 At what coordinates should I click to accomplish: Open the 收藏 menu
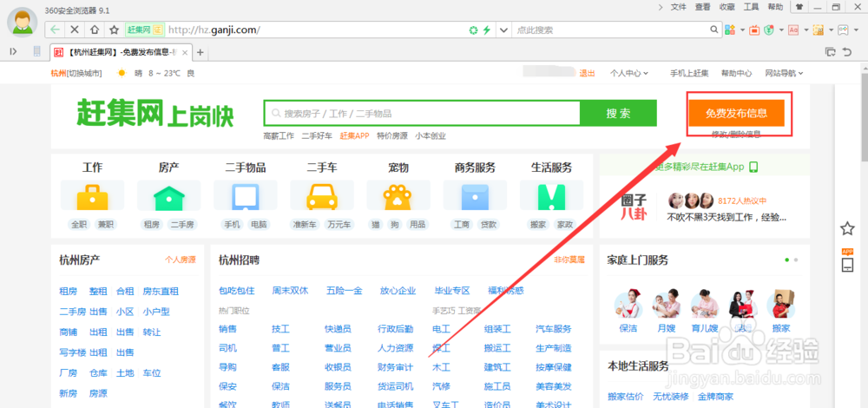(727, 7)
